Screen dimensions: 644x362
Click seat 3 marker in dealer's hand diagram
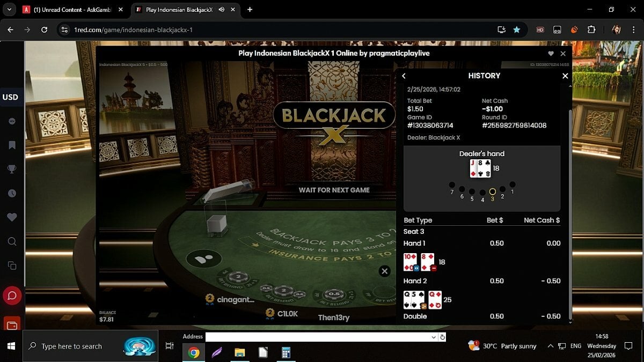[x=492, y=191]
